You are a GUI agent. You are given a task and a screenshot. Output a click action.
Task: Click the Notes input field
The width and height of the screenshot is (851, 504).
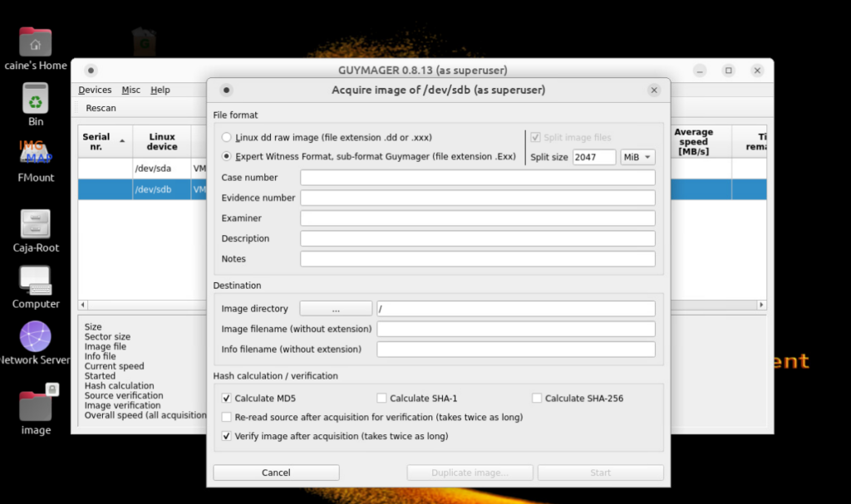[x=478, y=259]
